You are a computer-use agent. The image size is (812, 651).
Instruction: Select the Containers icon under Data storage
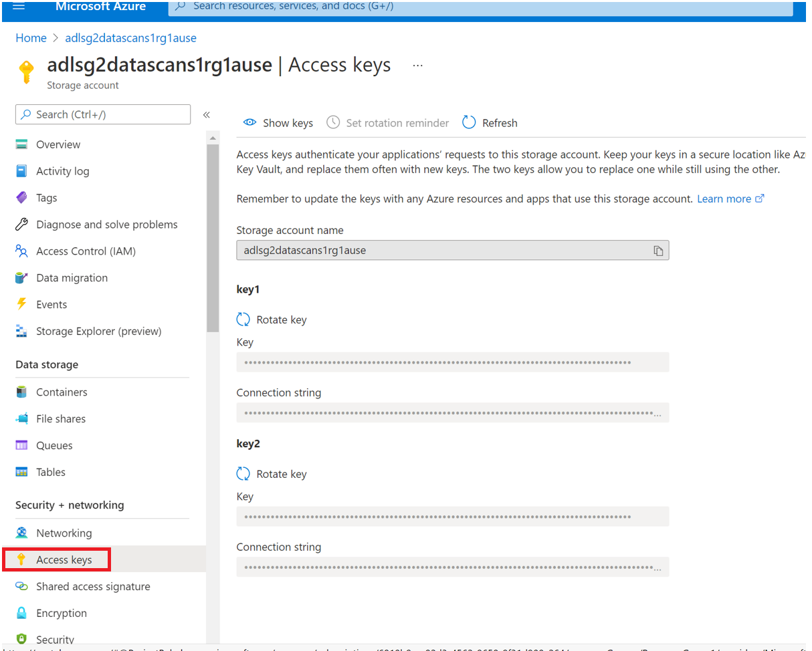click(22, 392)
